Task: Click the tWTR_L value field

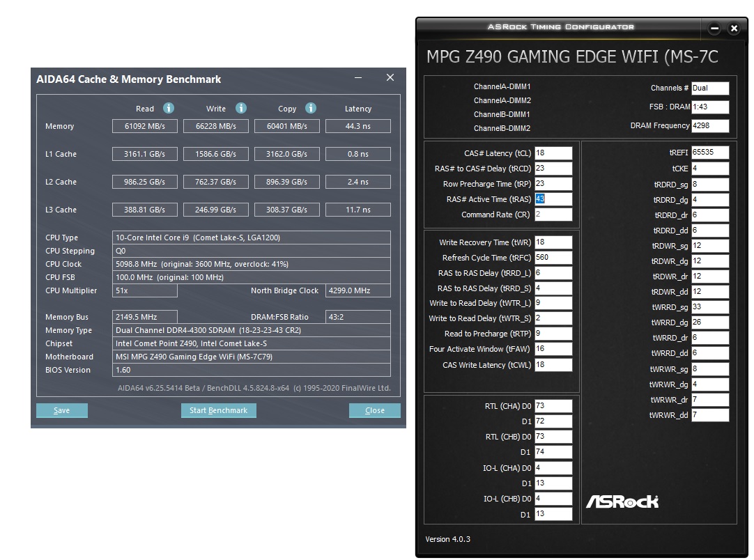Action: 553,303
